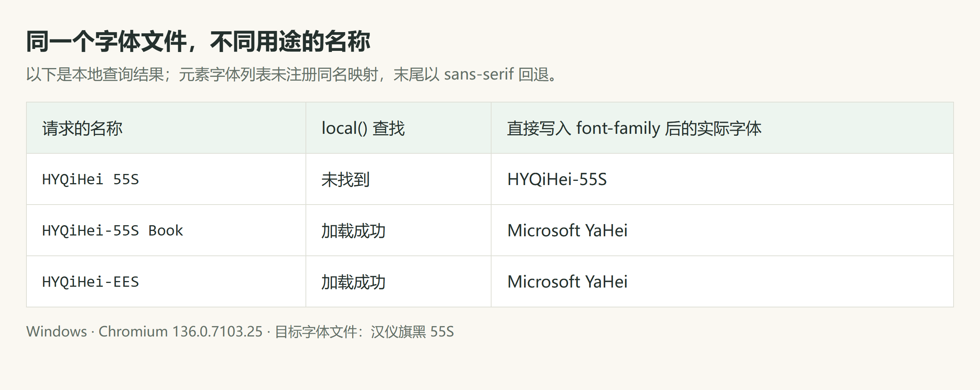Image resolution: width=980 pixels, height=390 pixels.
Task: Select the HYQiHei-55S Book cell
Action: [x=166, y=231]
